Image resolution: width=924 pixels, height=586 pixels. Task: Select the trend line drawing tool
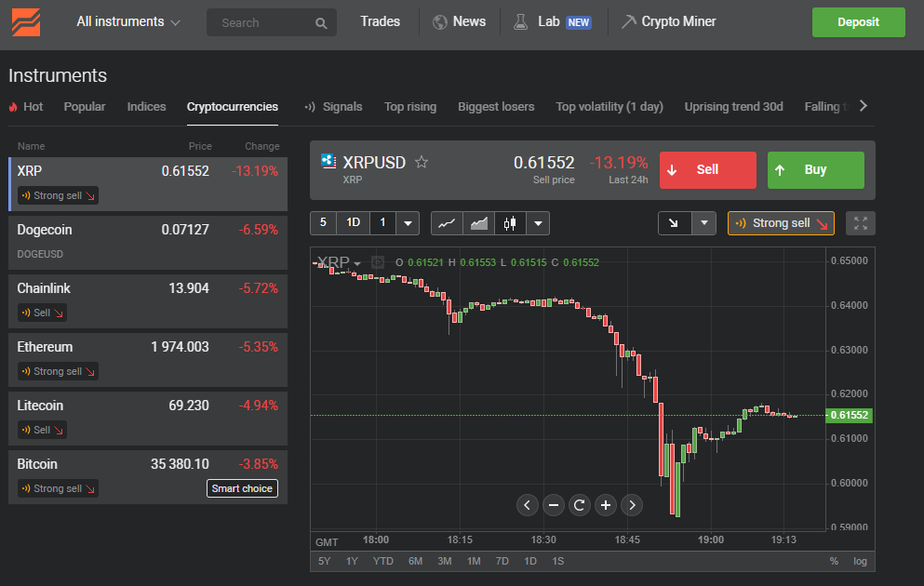pos(674,223)
